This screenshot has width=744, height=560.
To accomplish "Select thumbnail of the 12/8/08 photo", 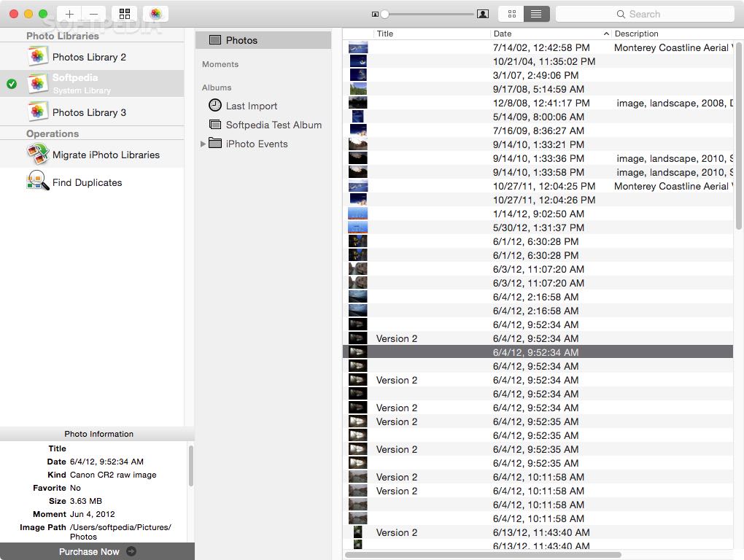I will pyautogui.click(x=357, y=103).
